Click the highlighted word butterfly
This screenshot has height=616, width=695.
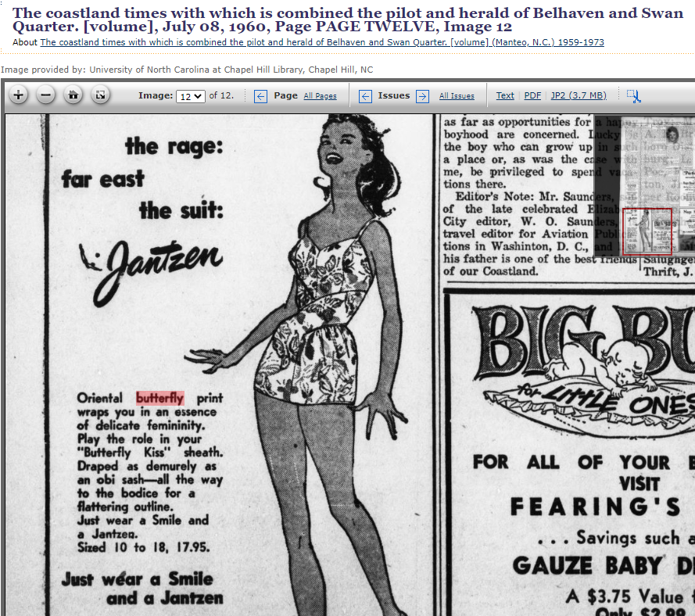(159, 398)
